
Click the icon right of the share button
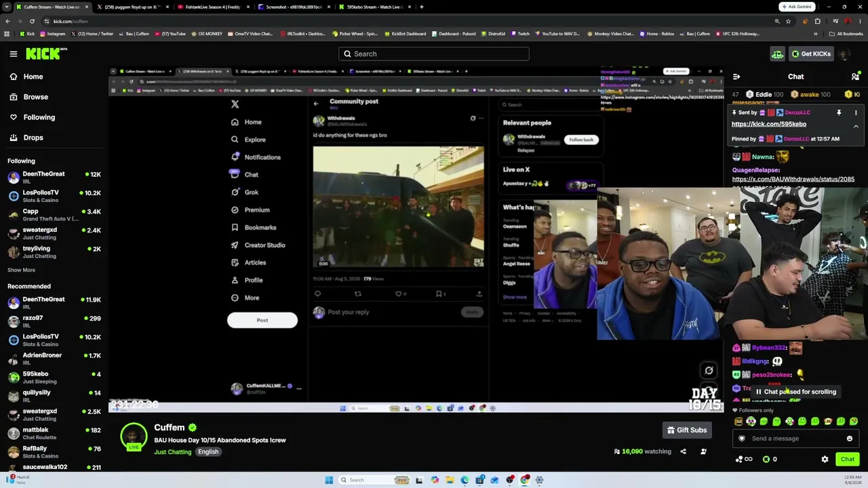pos(703,451)
